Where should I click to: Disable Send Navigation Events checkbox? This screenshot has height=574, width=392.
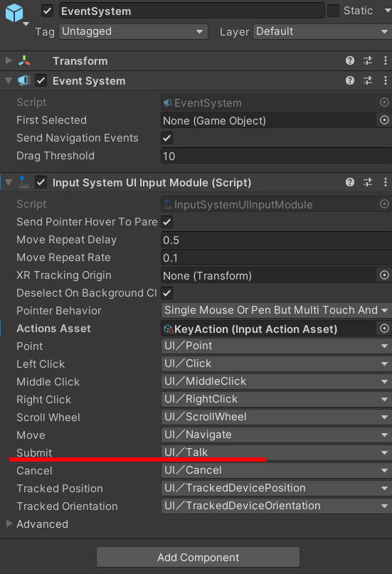(167, 139)
